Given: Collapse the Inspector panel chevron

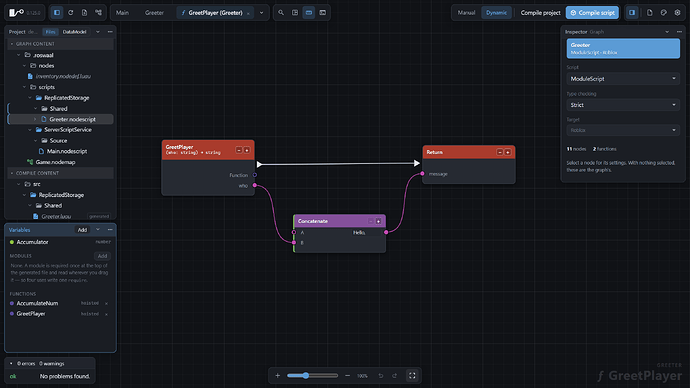Looking at the screenshot, I should [x=667, y=32].
